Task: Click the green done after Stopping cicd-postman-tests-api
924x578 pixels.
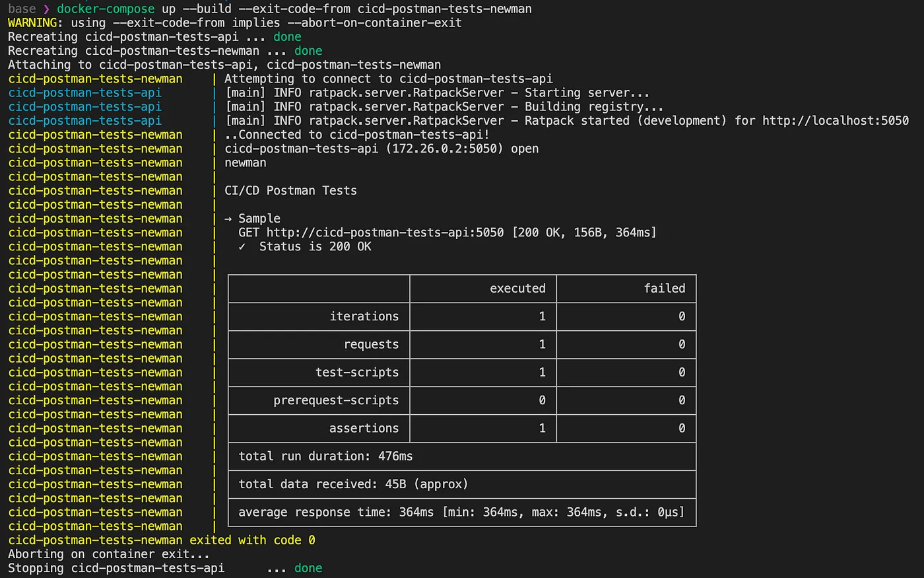Action: 308,568
